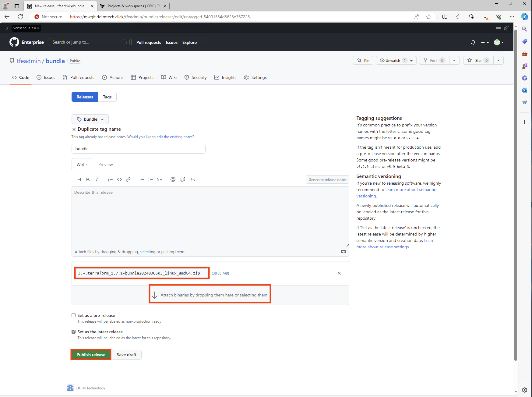Open the tfeadmin owner link
The width and height of the screenshot is (532, 397).
29,61
